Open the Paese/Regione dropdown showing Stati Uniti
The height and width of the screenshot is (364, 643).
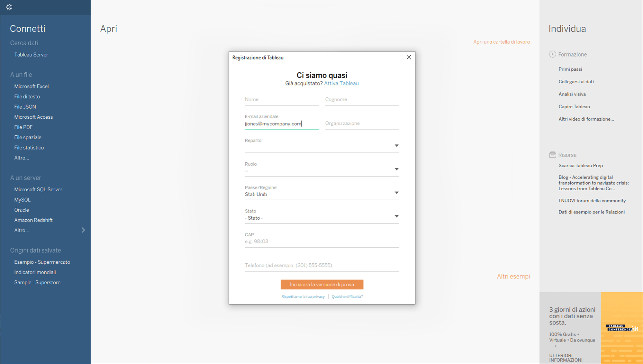(396, 193)
